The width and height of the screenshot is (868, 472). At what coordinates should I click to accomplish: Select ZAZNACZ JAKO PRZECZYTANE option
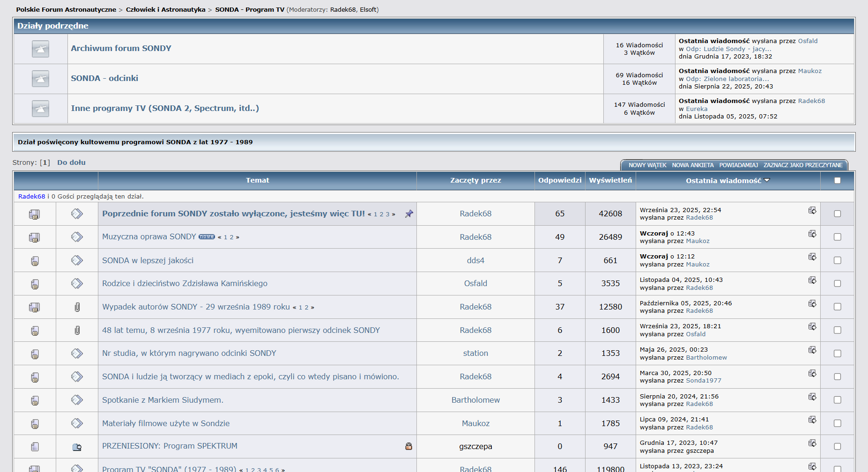pyautogui.click(x=802, y=165)
